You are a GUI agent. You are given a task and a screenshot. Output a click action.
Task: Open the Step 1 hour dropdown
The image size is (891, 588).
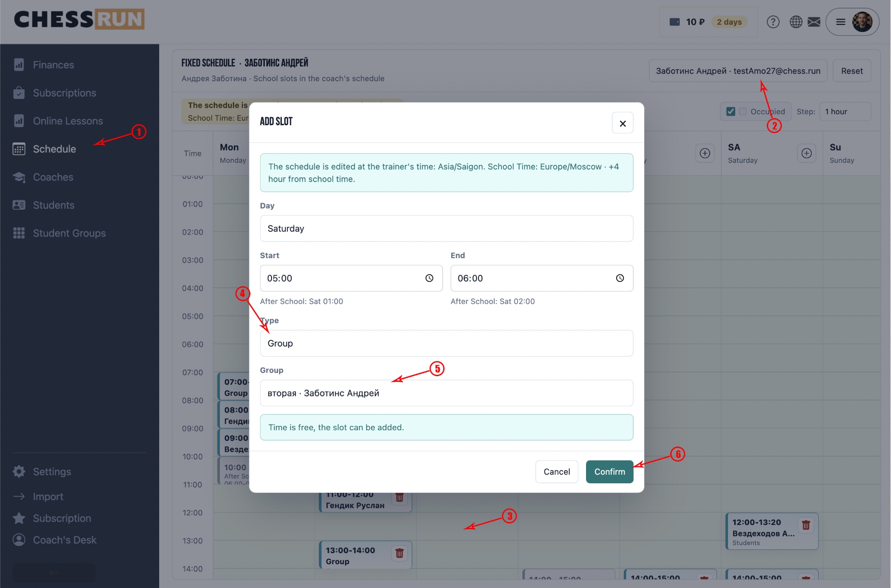point(845,111)
